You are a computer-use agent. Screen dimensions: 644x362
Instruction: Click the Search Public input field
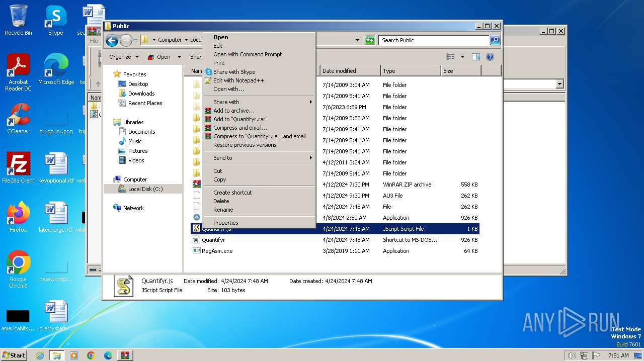tap(435, 40)
